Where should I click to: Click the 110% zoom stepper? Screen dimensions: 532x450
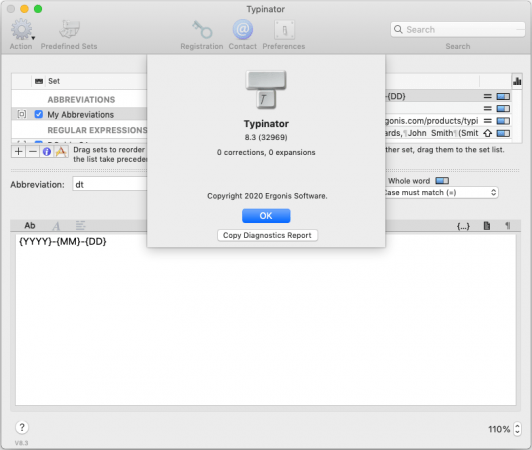pos(517,429)
